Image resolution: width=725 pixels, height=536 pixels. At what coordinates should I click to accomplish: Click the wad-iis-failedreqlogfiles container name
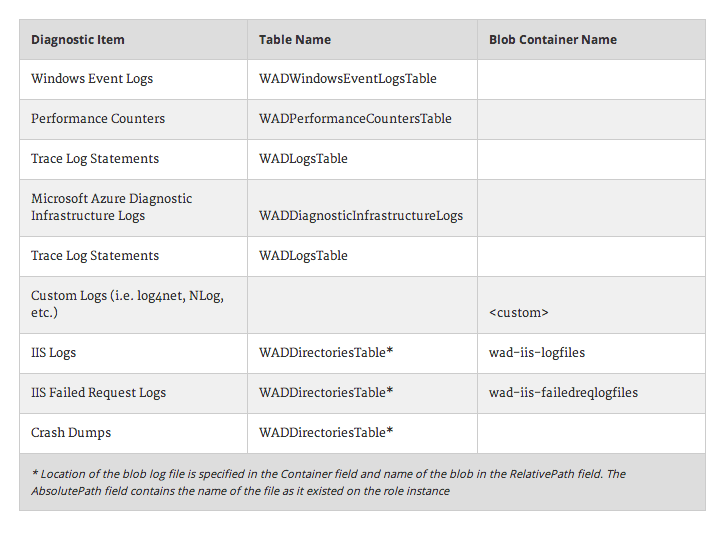563,393
